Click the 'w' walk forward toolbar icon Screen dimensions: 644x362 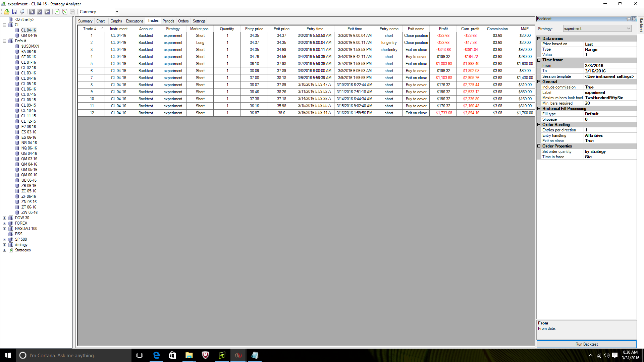(47, 12)
